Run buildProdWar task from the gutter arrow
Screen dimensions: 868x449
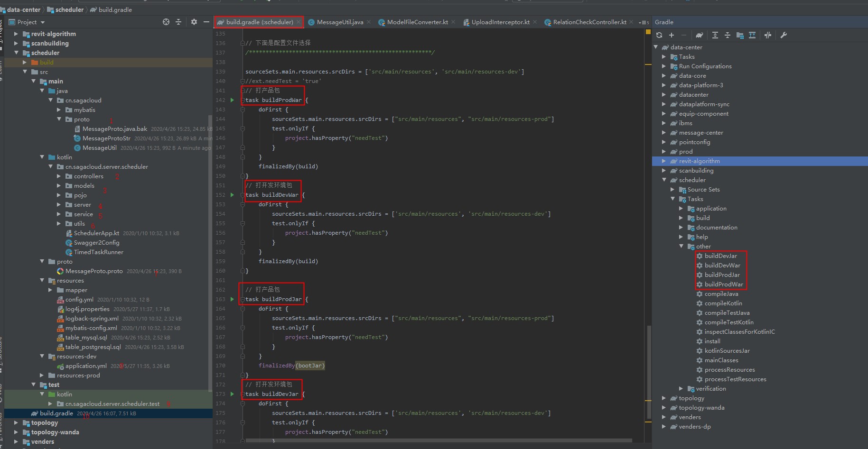click(x=232, y=100)
